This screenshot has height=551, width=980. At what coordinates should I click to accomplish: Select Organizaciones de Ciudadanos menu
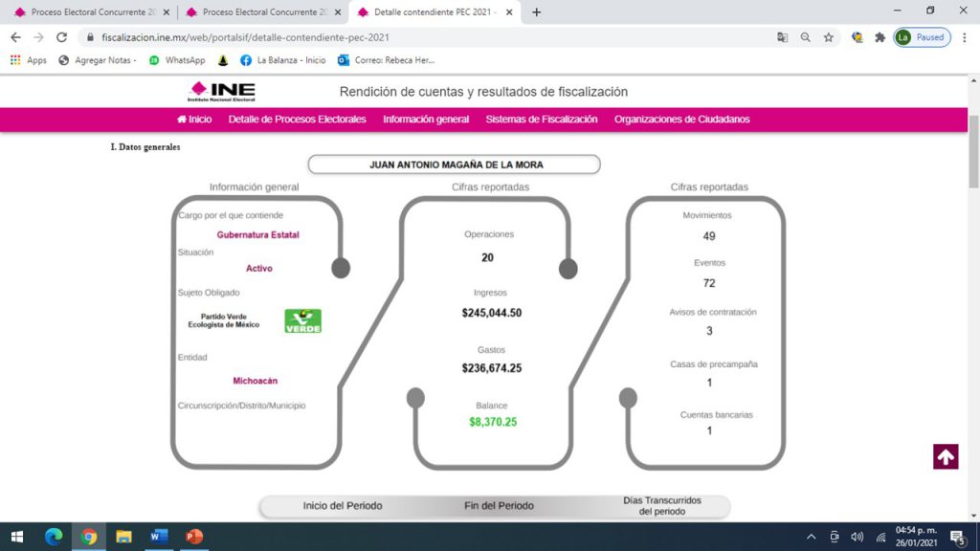[681, 120]
